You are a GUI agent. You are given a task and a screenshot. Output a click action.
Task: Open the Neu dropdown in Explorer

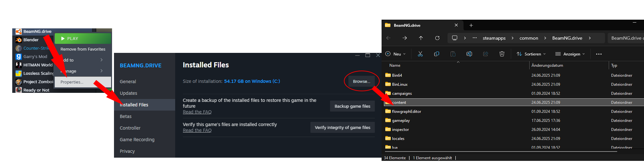[396, 54]
